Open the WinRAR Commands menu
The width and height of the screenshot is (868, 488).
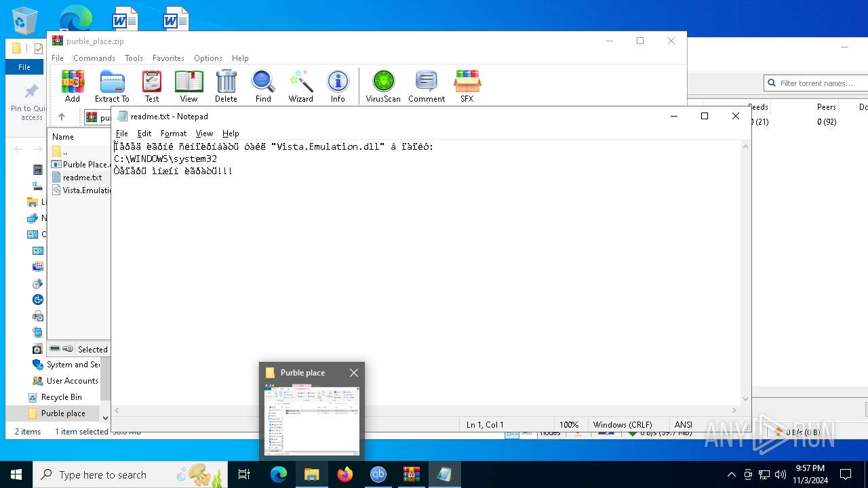tap(94, 58)
